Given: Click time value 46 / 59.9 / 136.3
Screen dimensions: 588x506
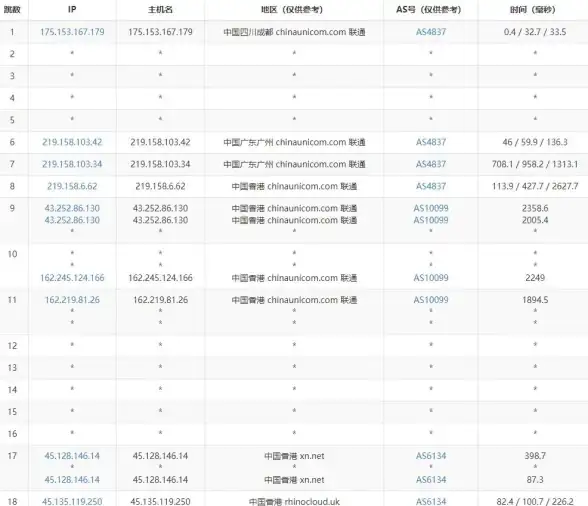Looking at the screenshot, I should 535,142.
